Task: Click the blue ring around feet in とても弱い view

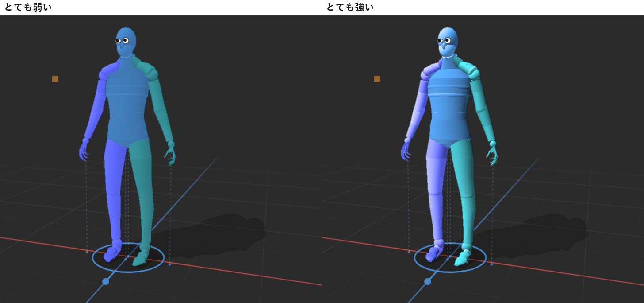Action: coord(128,257)
